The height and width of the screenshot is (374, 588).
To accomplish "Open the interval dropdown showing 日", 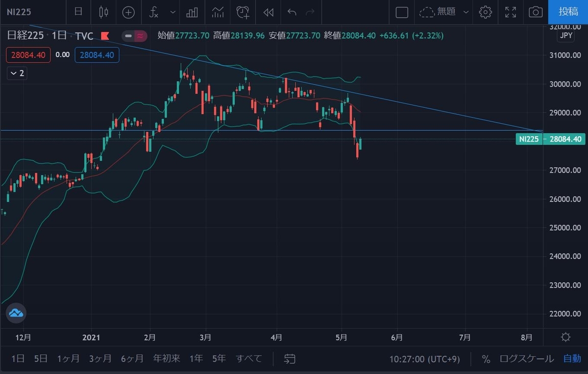I will [78, 12].
